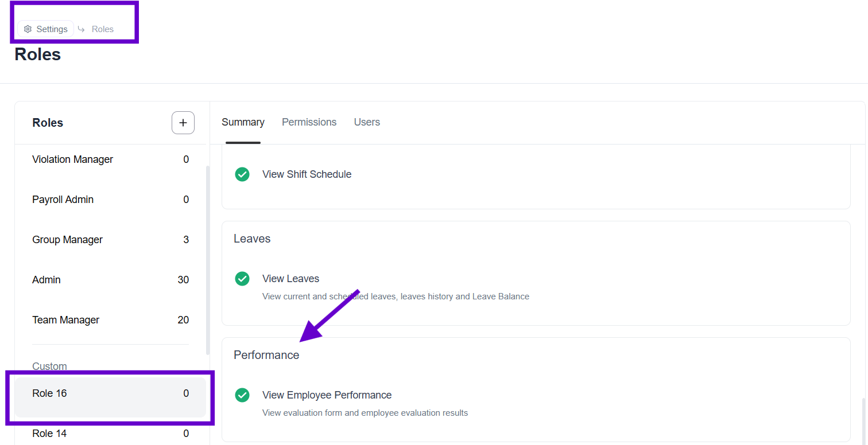Open the Users tab

(x=367, y=122)
